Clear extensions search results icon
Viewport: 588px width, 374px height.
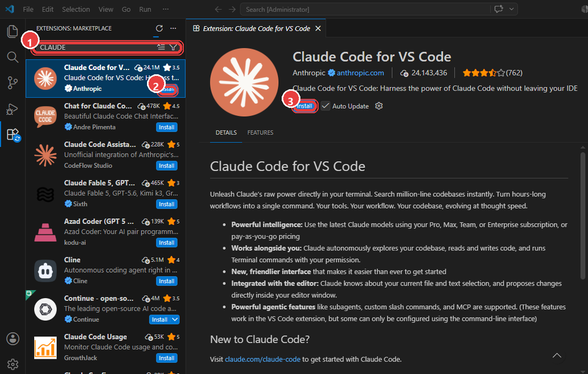pyautogui.click(x=161, y=47)
